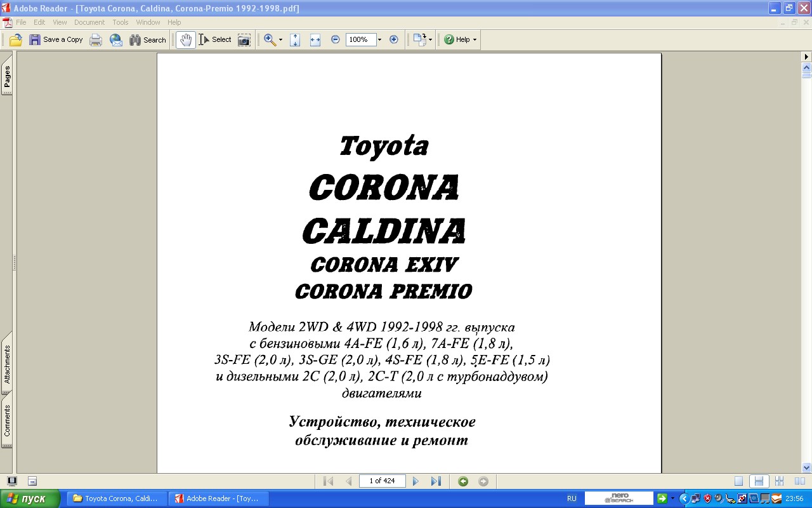Activate the Select text tool
This screenshot has width=812, height=508.
pyautogui.click(x=215, y=40)
